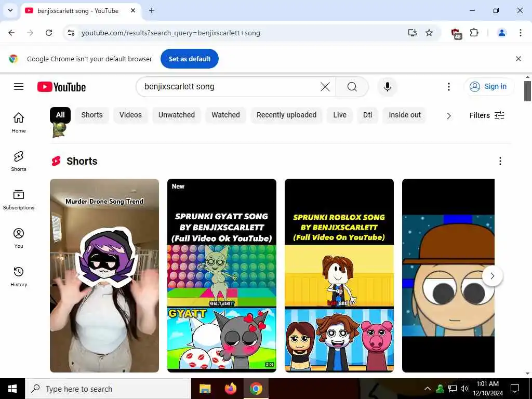This screenshot has height=399, width=532.
Task: Clear the search box with the X
Action: tap(325, 87)
